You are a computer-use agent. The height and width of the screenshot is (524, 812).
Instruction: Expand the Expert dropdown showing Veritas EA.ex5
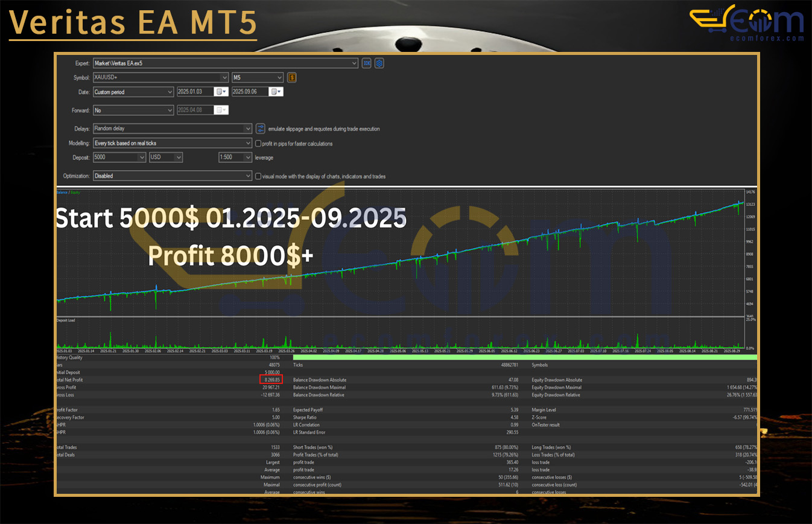pos(225,63)
